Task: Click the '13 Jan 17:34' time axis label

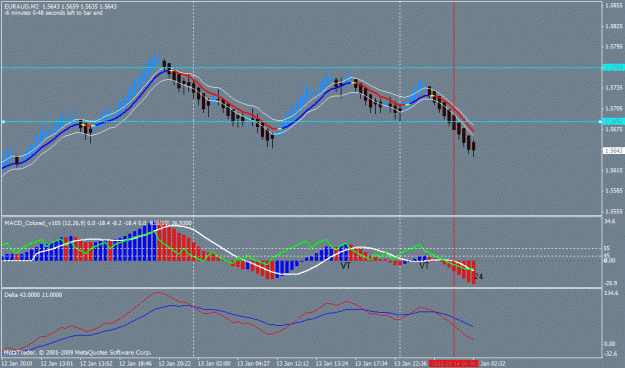Action: (371, 364)
